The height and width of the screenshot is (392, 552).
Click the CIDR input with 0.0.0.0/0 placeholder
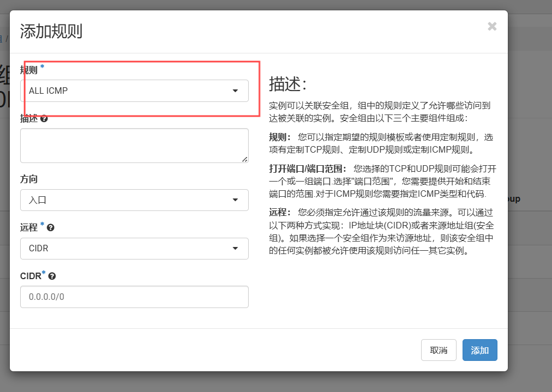click(134, 297)
